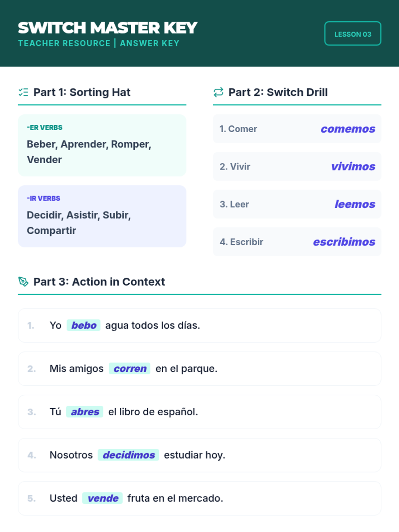Click the highlighted word decidimos
Image resolution: width=399 pixels, height=532 pixels.
pos(128,455)
